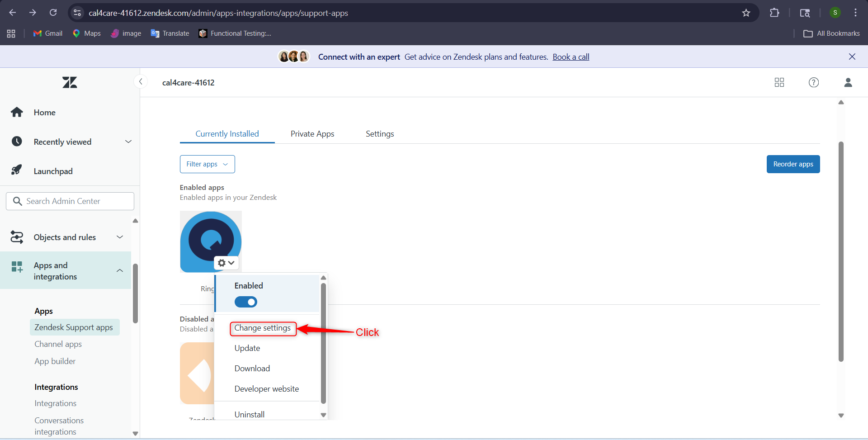Click the Reorder apps button

click(x=793, y=164)
